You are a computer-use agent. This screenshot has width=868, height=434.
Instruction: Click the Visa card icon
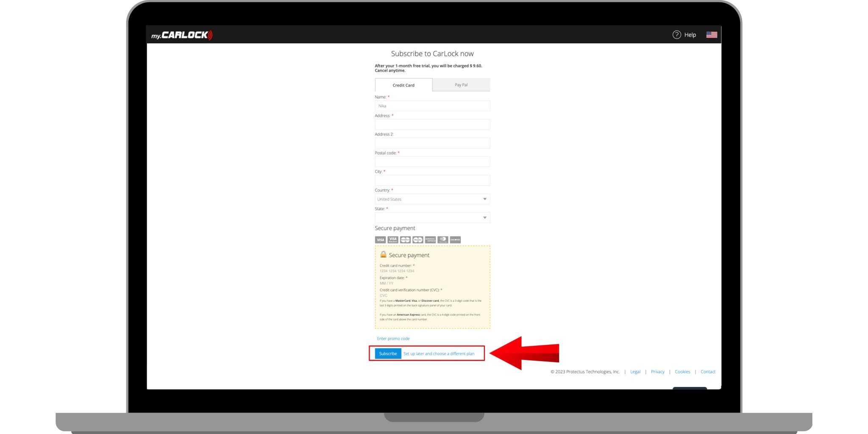[380, 239]
